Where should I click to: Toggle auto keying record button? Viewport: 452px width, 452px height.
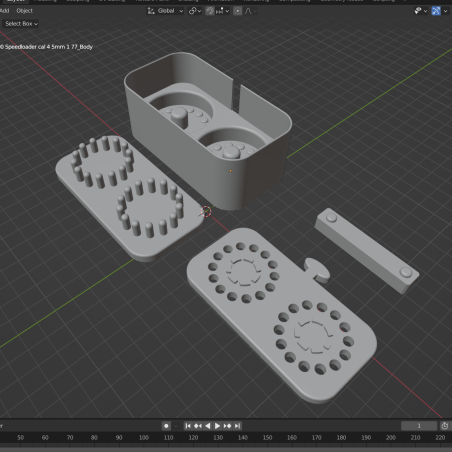click(x=166, y=426)
